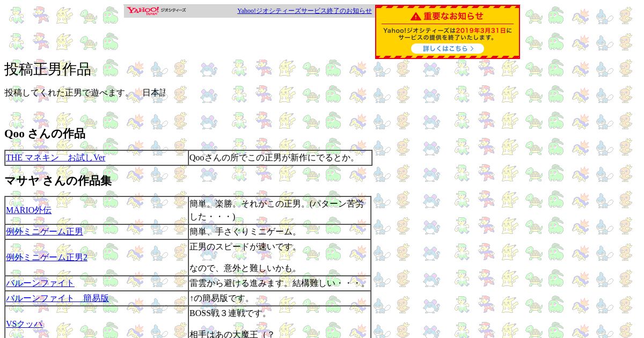Screen dimensions: 644x338
Task: Click the Qoo さんの作品 heading
Action: pos(45,134)
